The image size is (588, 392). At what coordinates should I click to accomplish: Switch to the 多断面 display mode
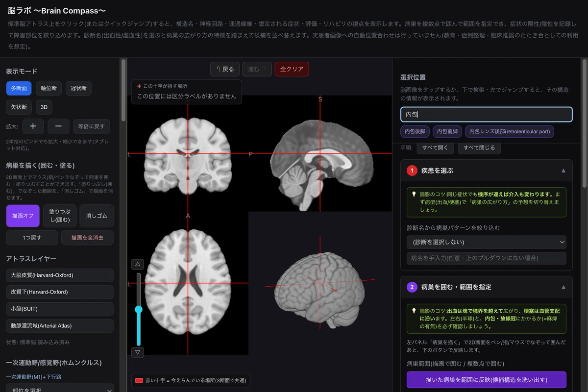coord(19,88)
